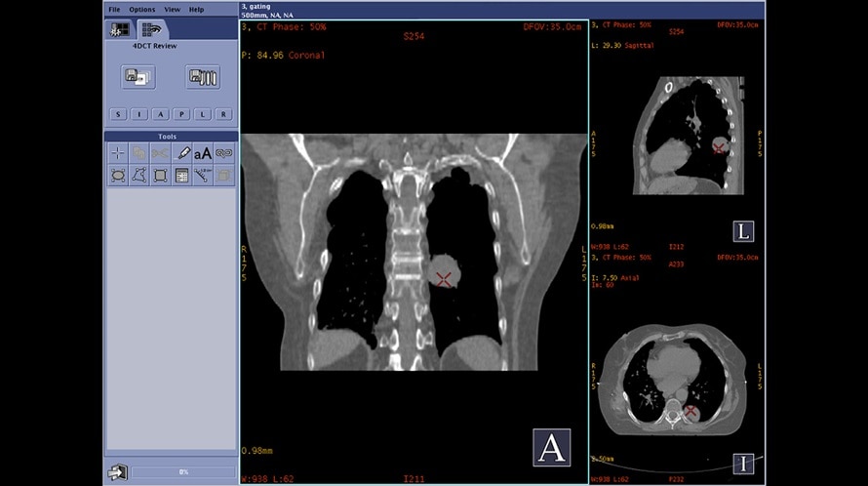Click the red X marker in sagittal view
The height and width of the screenshot is (486, 868).
pyautogui.click(x=718, y=148)
